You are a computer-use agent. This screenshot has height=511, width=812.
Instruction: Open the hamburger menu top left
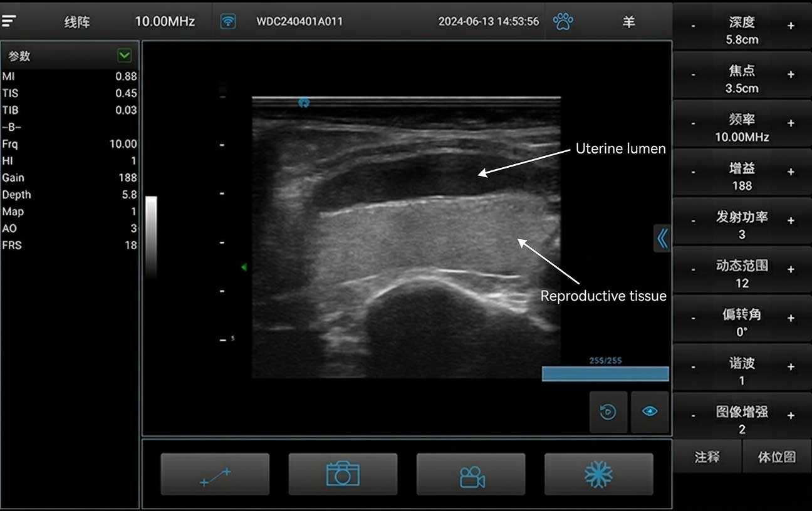click(x=9, y=19)
